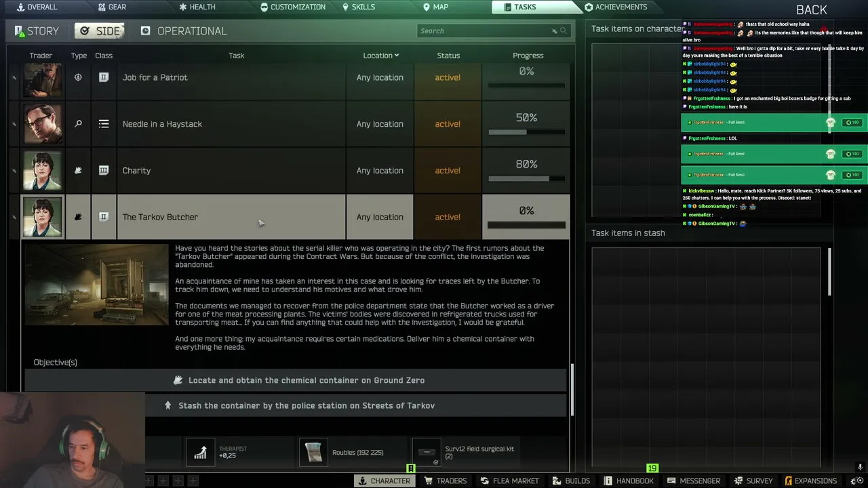Sort tasks by Status column
Image resolution: width=868 pixels, height=488 pixels.
448,56
